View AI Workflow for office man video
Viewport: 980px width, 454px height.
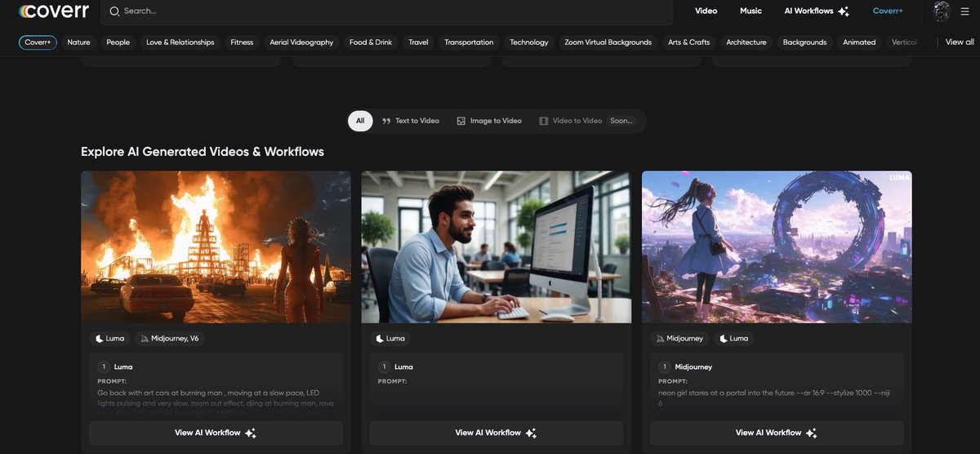coord(497,433)
